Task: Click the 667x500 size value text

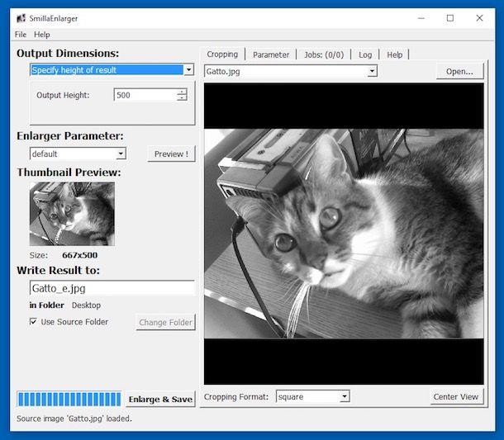Action: [x=79, y=255]
